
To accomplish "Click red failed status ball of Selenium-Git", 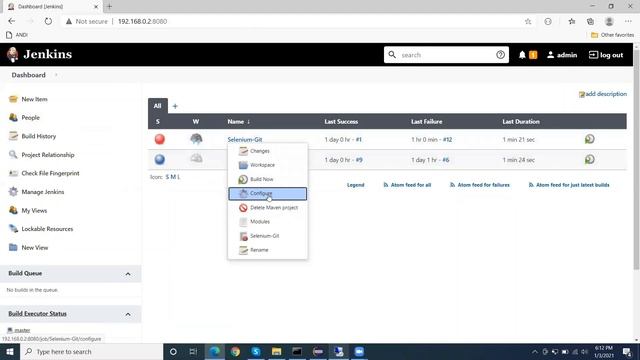I will coord(160,139).
